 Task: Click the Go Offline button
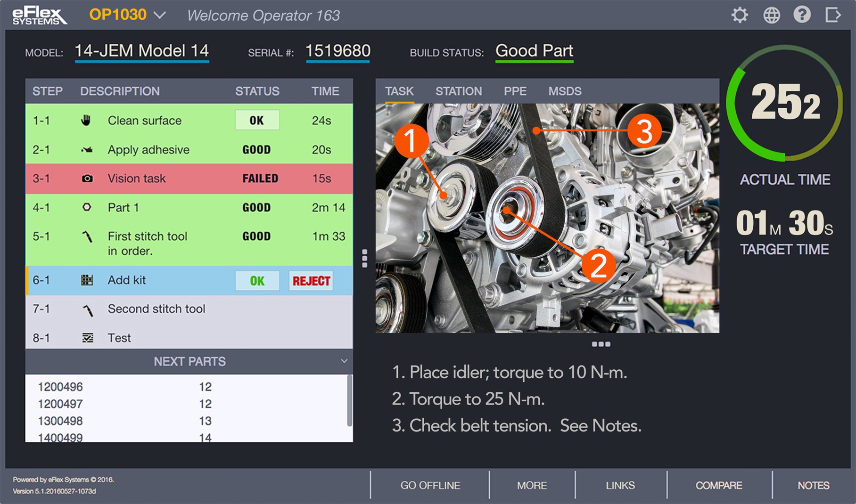[x=430, y=485]
